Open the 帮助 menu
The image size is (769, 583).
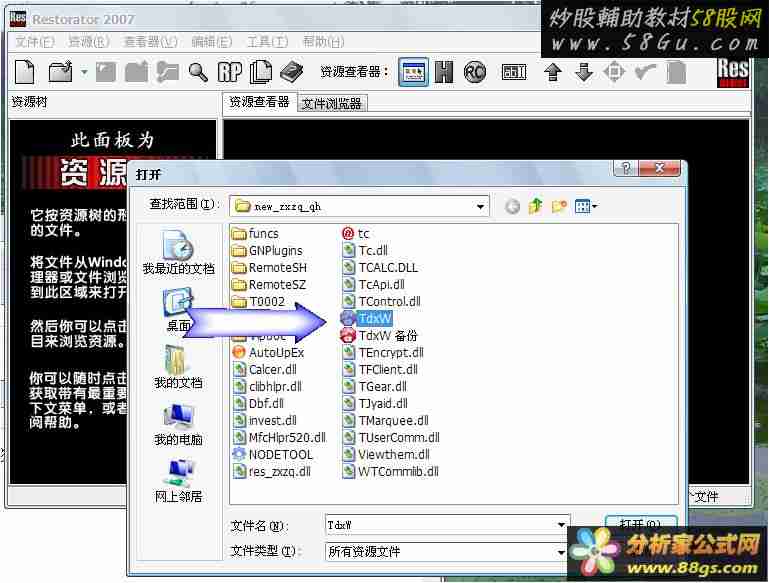click(323, 42)
